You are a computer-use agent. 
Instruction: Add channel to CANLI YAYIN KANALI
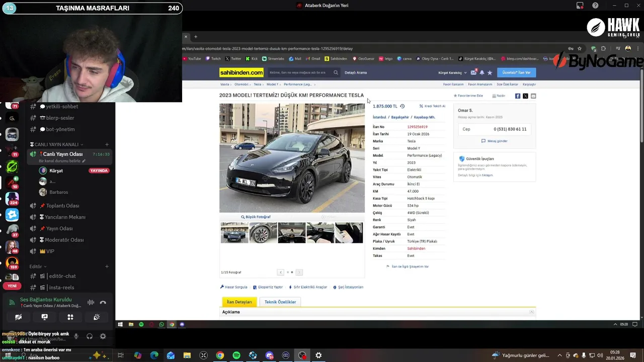[107, 144]
